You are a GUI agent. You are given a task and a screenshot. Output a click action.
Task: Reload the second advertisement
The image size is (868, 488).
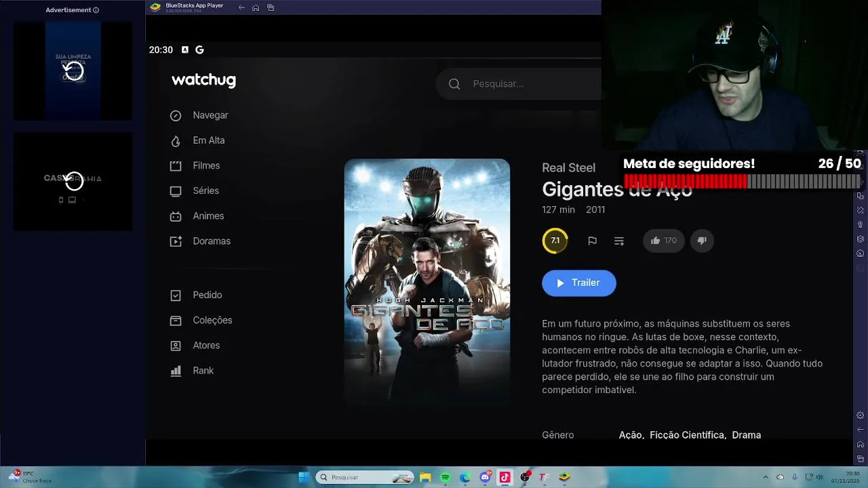coord(73,181)
